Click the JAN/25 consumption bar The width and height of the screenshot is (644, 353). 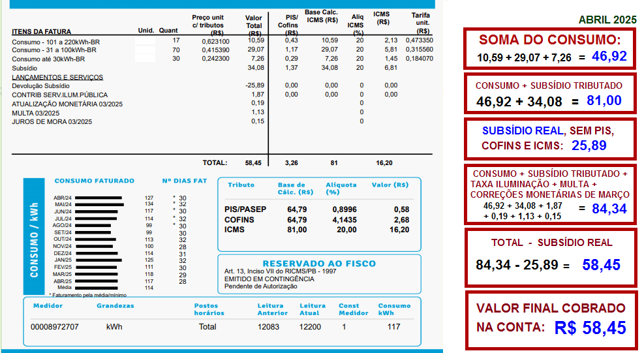pyautogui.click(x=98, y=260)
